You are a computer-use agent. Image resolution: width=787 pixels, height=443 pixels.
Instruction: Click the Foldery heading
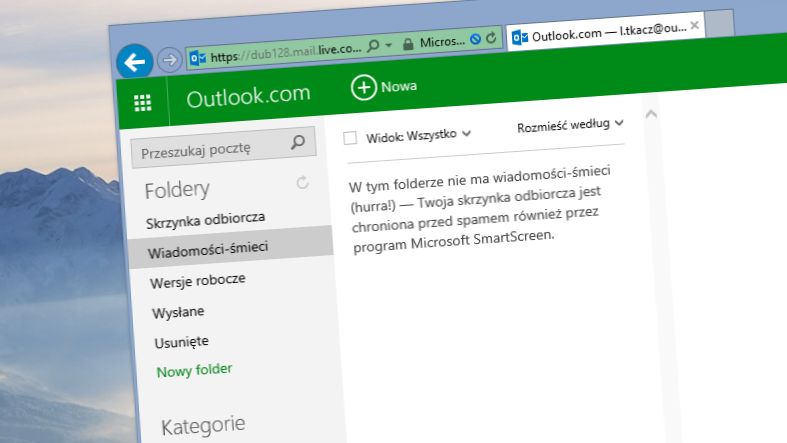(177, 190)
